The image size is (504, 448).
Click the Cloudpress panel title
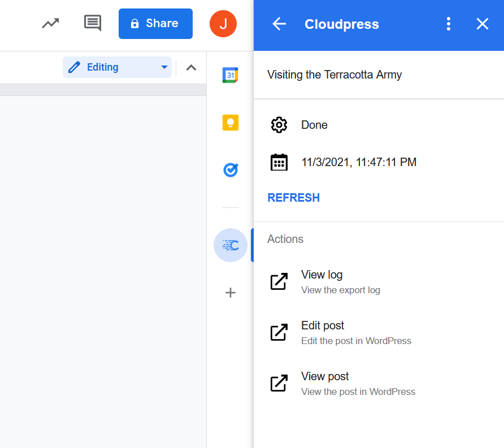tap(342, 24)
